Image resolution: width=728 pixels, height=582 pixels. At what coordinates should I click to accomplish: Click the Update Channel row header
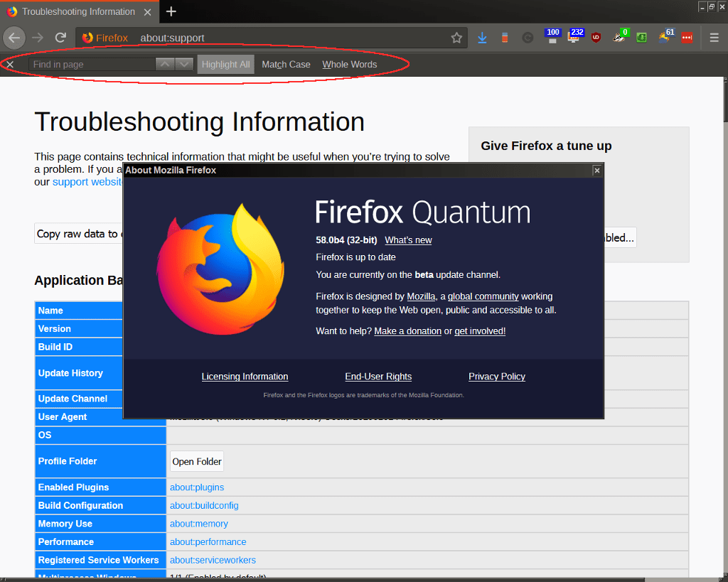[x=79, y=399]
